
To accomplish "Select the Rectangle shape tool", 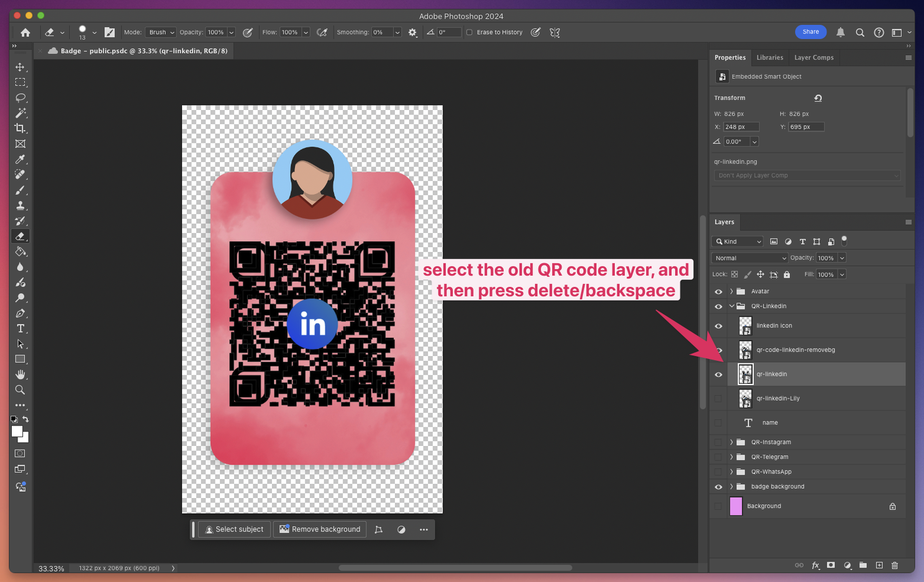I will [20, 359].
